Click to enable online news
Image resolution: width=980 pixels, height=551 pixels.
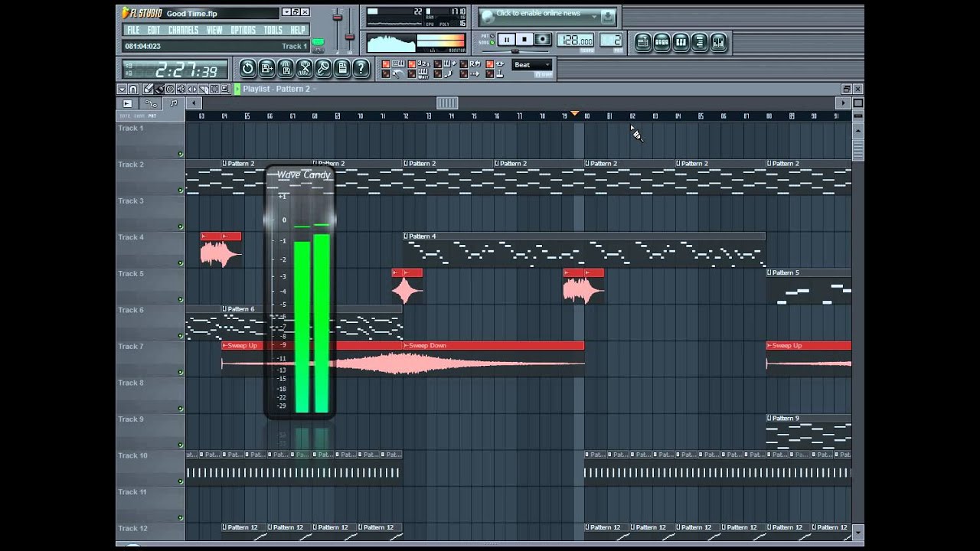click(x=539, y=13)
